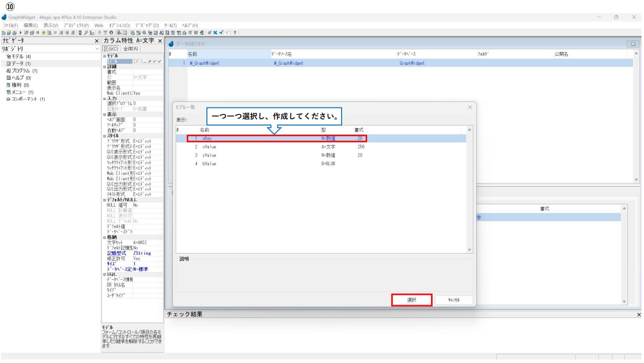Click the キャンセル button in dialog
The image size is (644, 363).
pos(454,300)
